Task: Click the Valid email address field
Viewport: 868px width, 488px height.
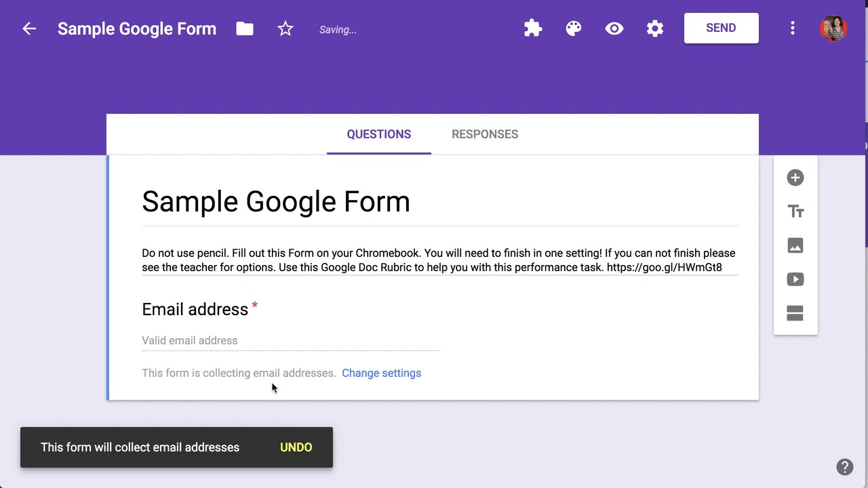Action: [x=290, y=340]
